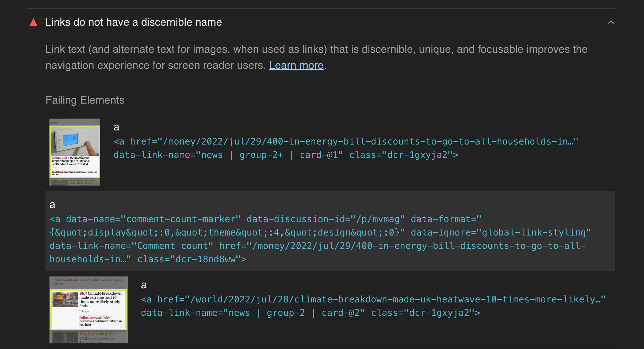Click the /world/2022 heatwave href snippet

click(x=373, y=299)
